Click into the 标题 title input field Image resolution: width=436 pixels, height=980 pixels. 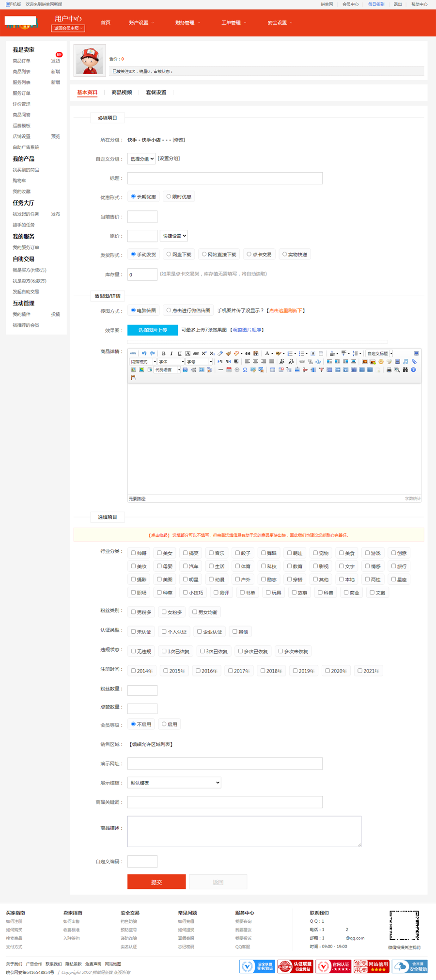point(225,178)
